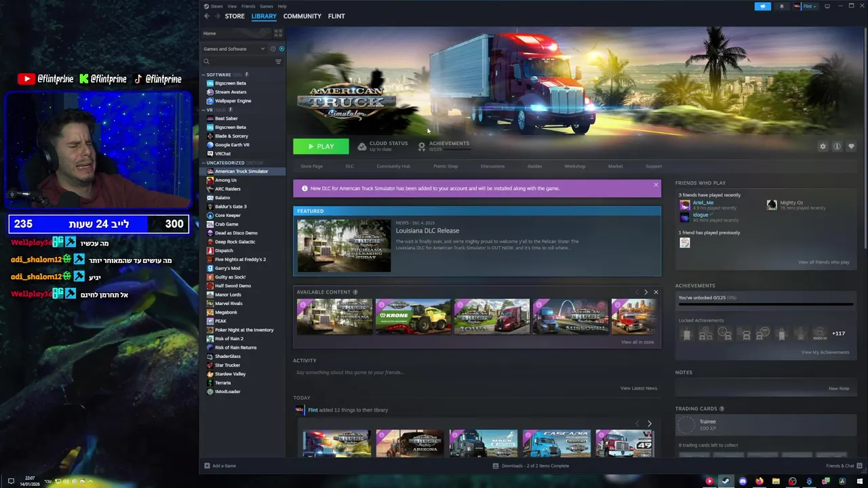This screenshot has height=488, width=868.
Task: Open the Flint account dropdown
Action: (806, 6)
